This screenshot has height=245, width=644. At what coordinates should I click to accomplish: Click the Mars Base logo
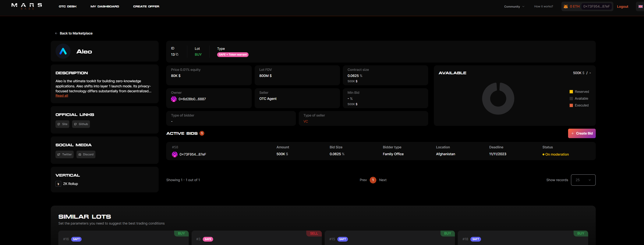click(x=27, y=6)
